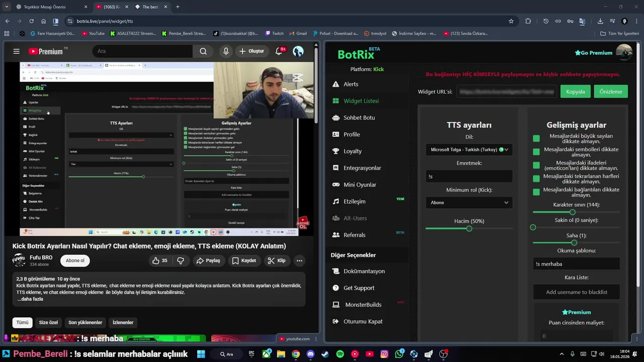Click the Kara Liste blacklist input
The height and width of the screenshot is (362, 644).
pos(576,292)
